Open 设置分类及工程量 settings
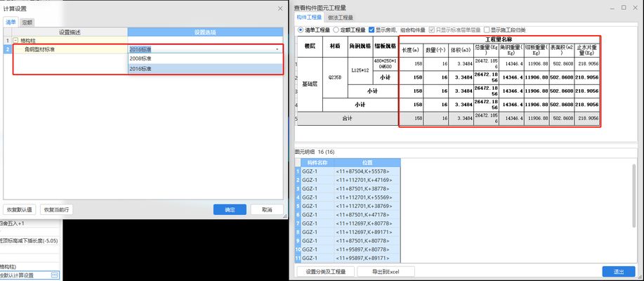Viewport: 644px width, 281px height. pyautogui.click(x=325, y=272)
